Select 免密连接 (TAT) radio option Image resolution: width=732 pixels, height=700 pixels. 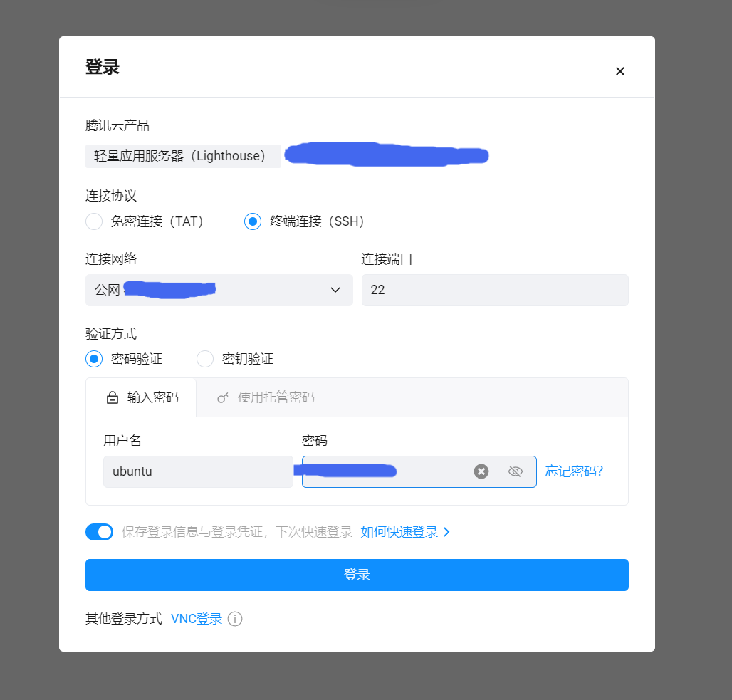[x=94, y=221]
